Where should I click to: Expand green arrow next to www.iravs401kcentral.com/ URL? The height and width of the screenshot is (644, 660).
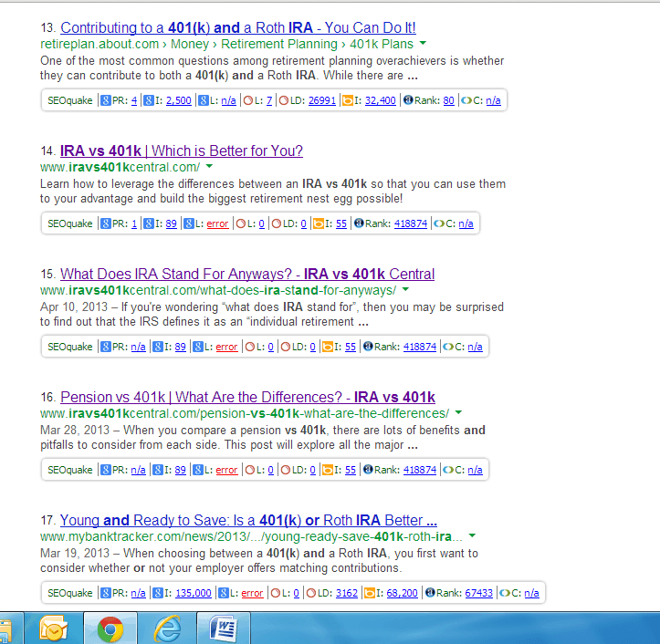click(209, 167)
